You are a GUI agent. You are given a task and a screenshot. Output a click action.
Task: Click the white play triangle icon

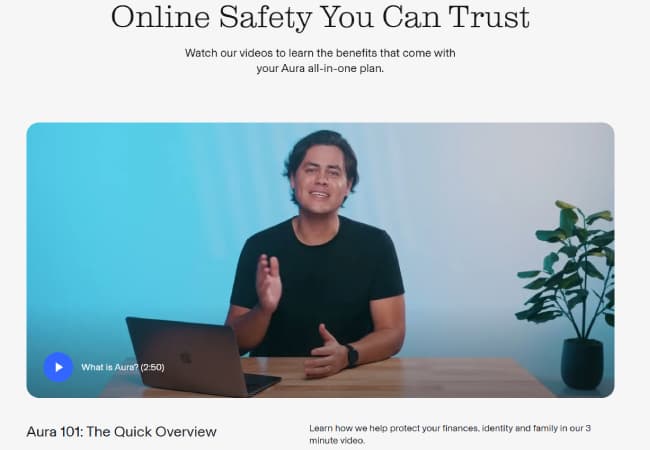point(59,367)
